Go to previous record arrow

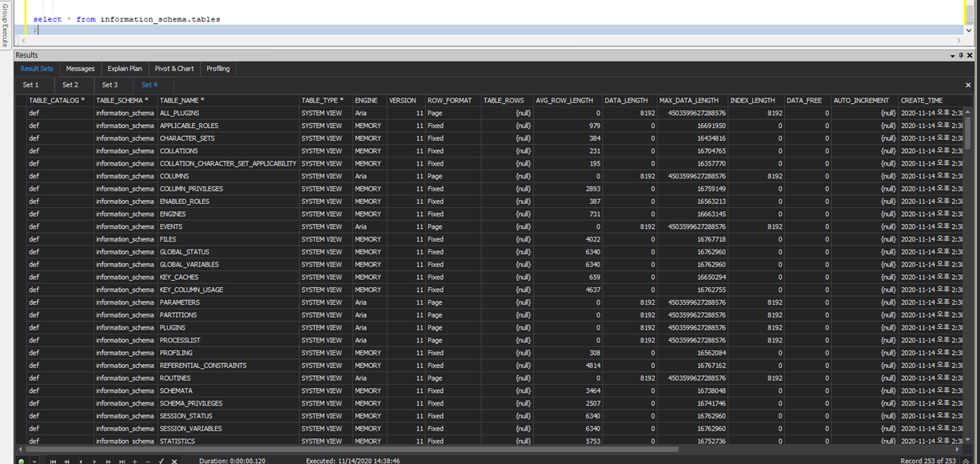(x=81, y=461)
